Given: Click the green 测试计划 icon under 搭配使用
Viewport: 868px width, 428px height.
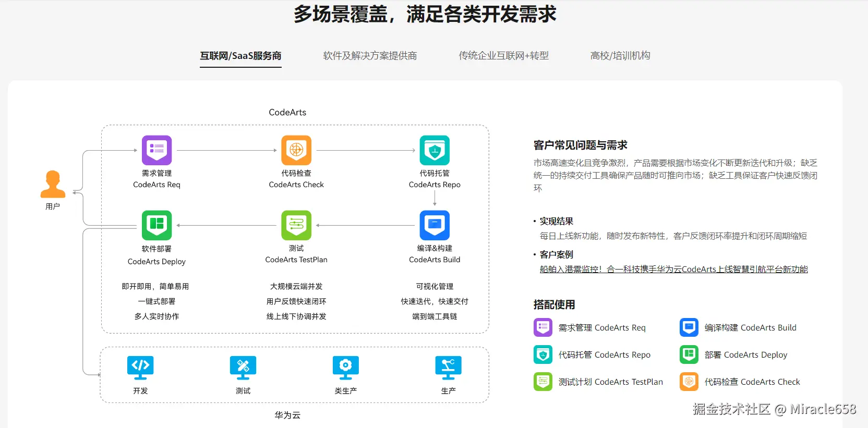Looking at the screenshot, I should (543, 382).
